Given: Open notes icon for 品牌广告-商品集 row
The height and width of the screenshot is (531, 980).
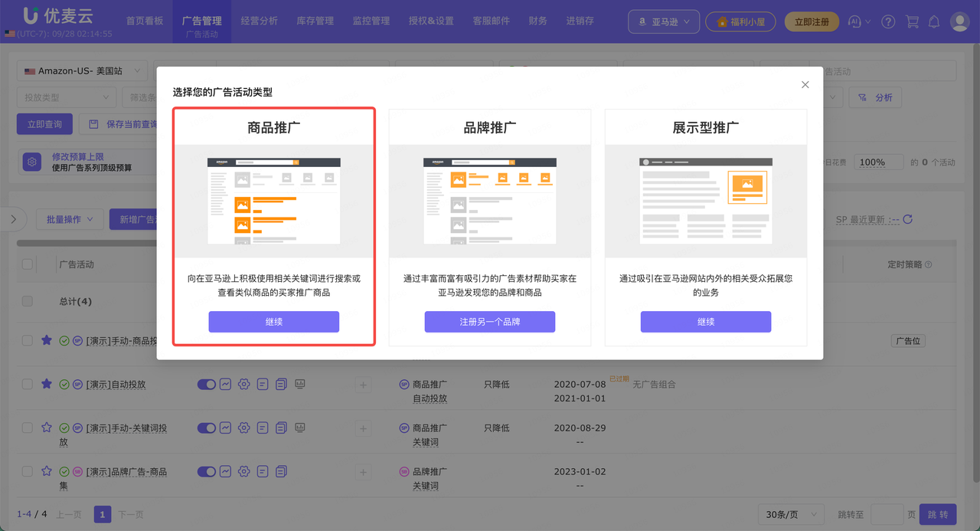Looking at the screenshot, I should [x=263, y=471].
